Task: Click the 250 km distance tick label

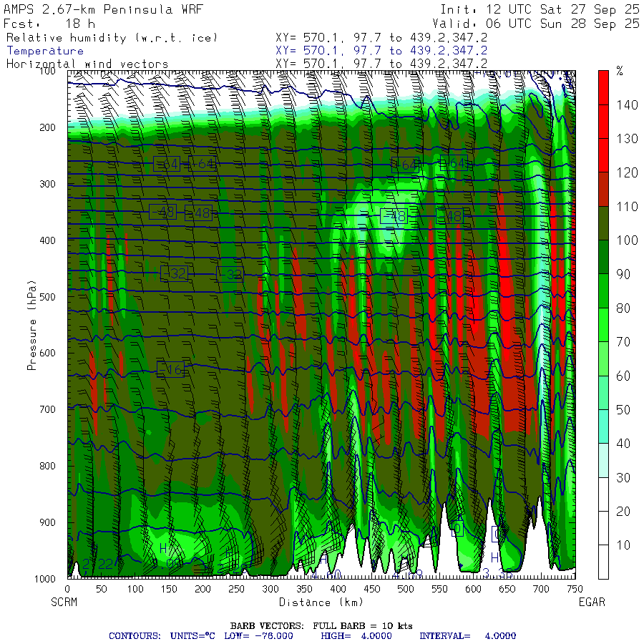Action: [237, 589]
